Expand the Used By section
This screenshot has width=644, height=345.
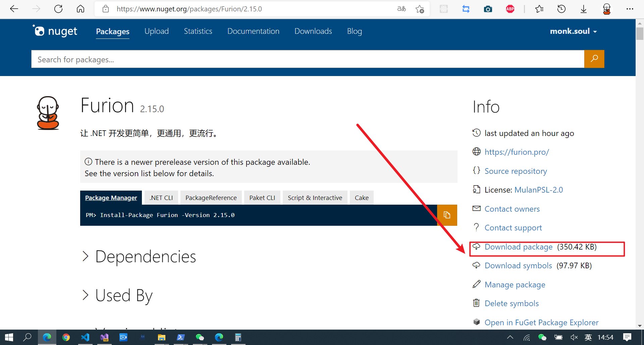point(117,295)
